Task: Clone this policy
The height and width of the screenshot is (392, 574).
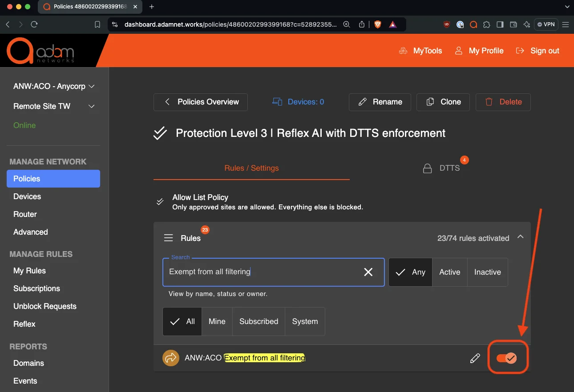Action: pos(444,102)
